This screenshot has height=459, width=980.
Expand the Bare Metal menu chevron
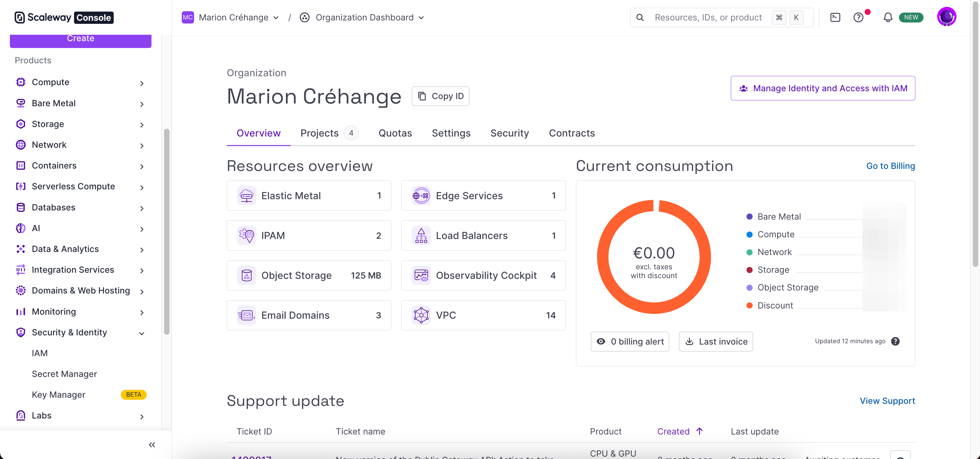[142, 104]
